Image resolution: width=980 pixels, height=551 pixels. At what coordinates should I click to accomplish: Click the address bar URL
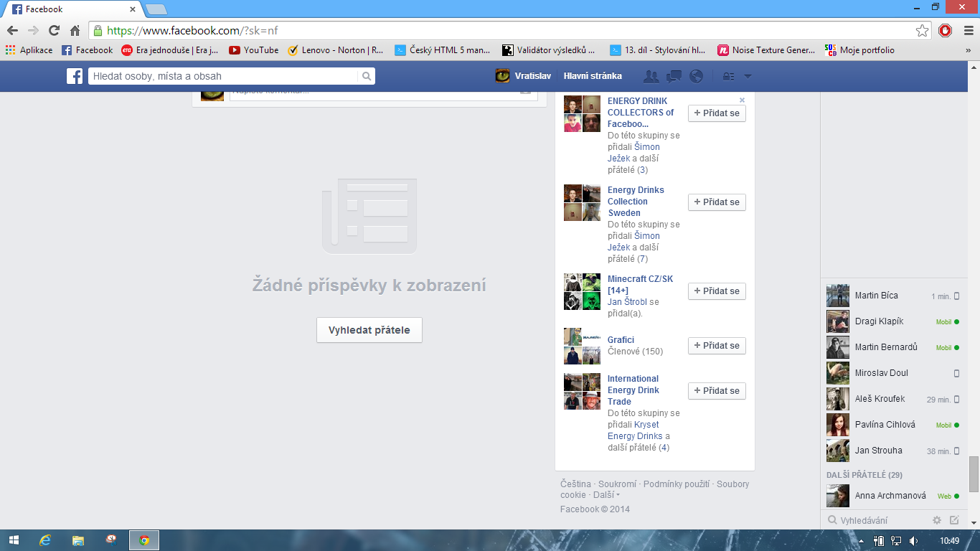point(192,30)
